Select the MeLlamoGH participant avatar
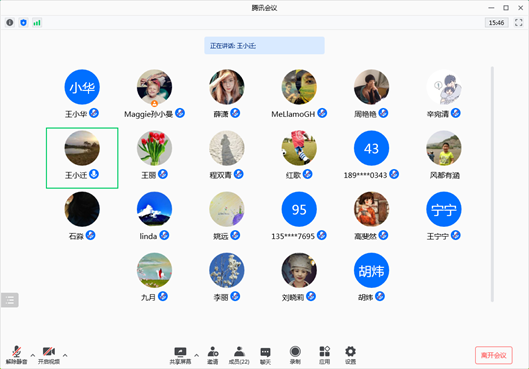The height and width of the screenshot is (369, 529). 299,87
